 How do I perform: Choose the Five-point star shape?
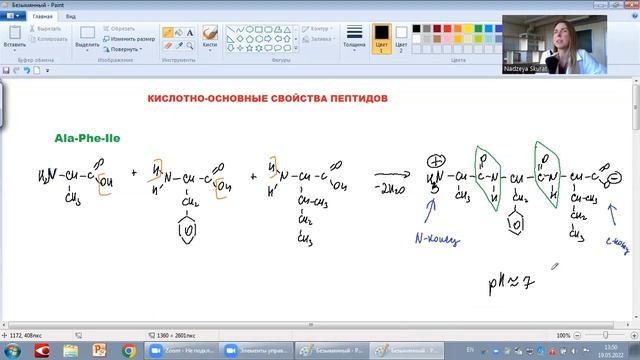pos(249,48)
